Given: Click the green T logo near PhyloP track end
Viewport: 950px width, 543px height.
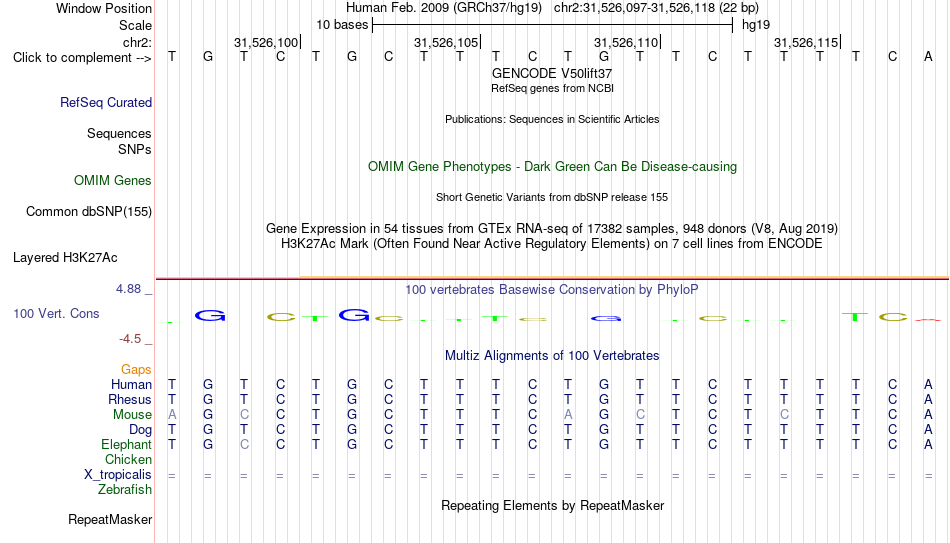Looking at the screenshot, I should coord(855,316).
